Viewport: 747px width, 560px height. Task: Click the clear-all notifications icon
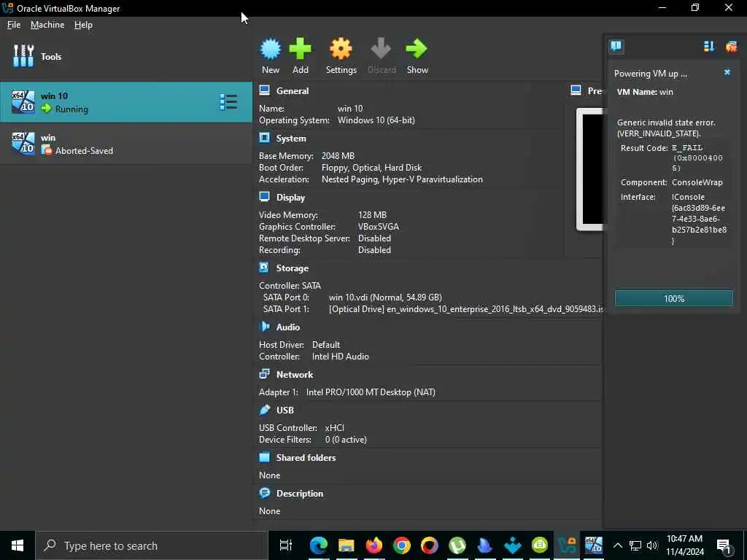[x=731, y=46]
